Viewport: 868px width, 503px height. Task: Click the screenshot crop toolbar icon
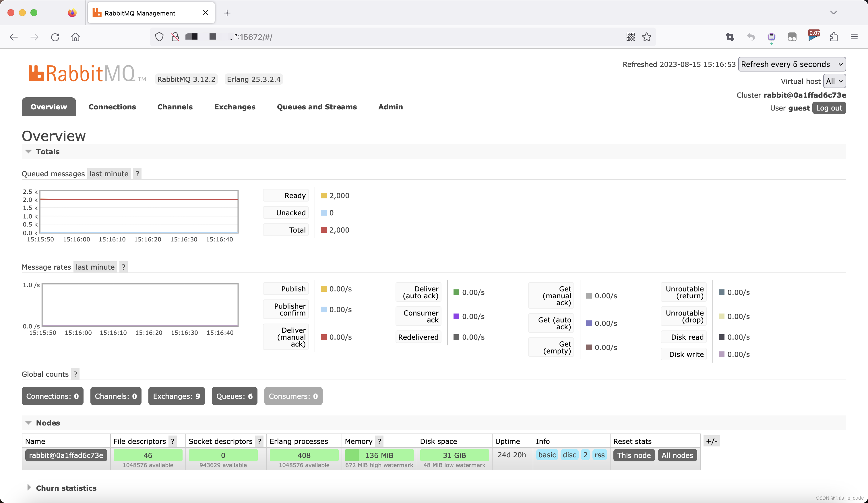click(730, 37)
